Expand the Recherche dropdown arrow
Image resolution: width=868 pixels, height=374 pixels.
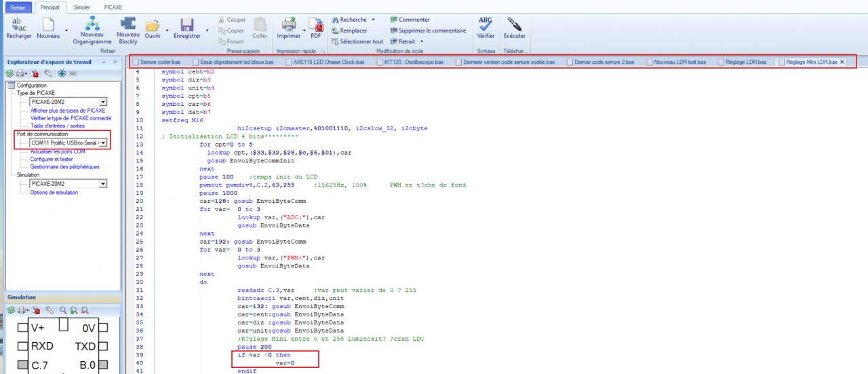coord(373,20)
